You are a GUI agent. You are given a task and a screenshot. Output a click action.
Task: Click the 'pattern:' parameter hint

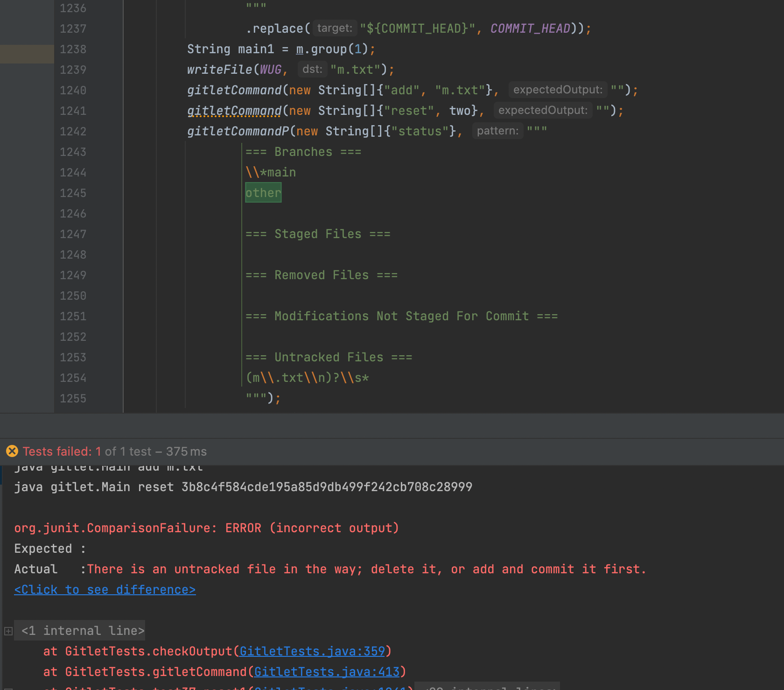(497, 131)
